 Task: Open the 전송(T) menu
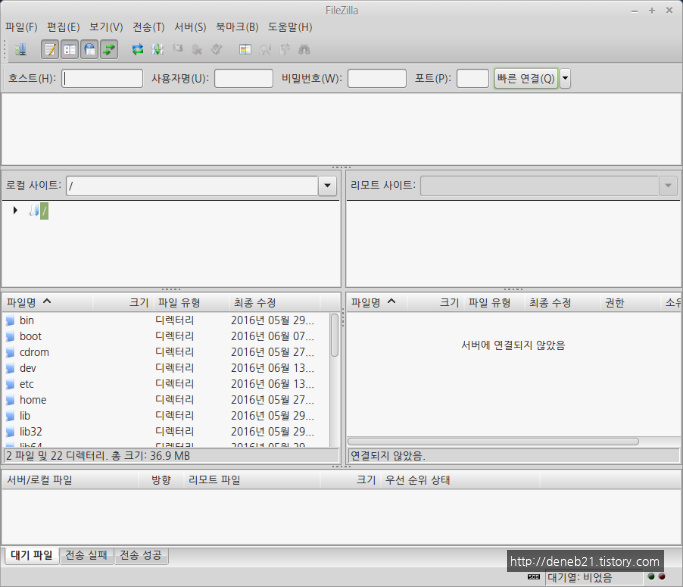pos(148,27)
